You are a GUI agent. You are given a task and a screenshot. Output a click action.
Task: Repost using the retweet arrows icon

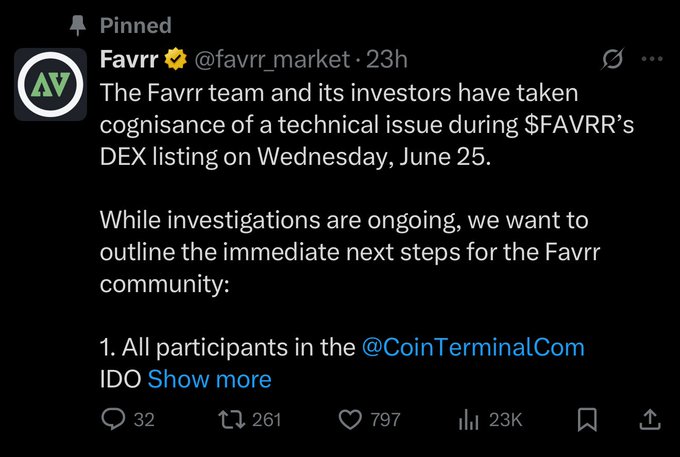pyautogui.click(x=232, y=420)
